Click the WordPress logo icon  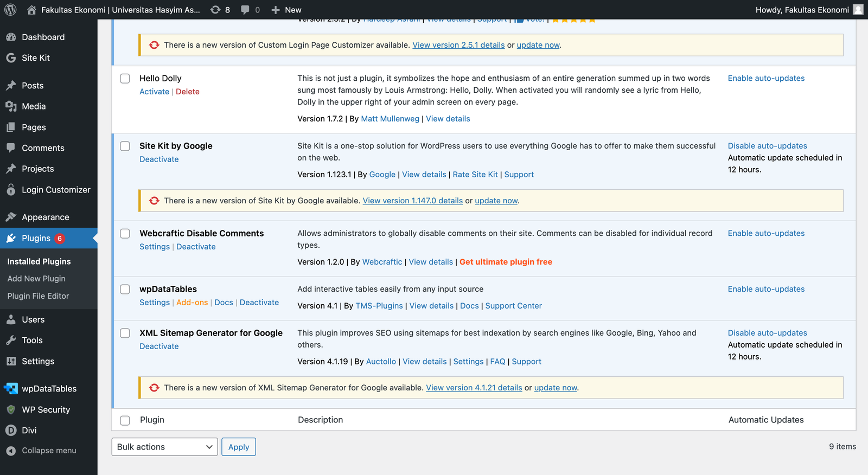(x=10, y=10)
